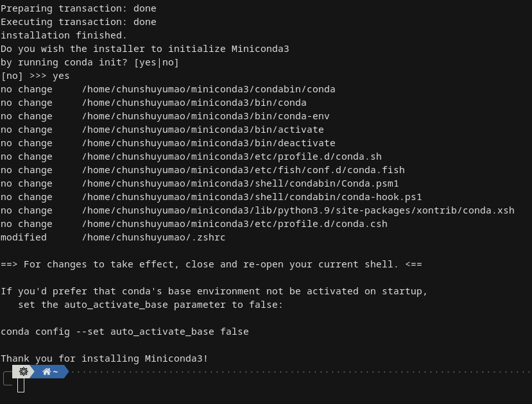This screenshot has height=404, width=532.
Task: Click the condabin/conda file path
Action: pyautogui.click(x=209, y=89)
